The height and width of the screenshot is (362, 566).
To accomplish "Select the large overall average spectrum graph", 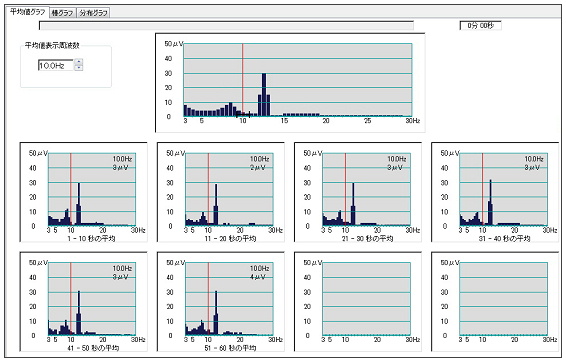I will pyautogui.click(x=290, y=83).
